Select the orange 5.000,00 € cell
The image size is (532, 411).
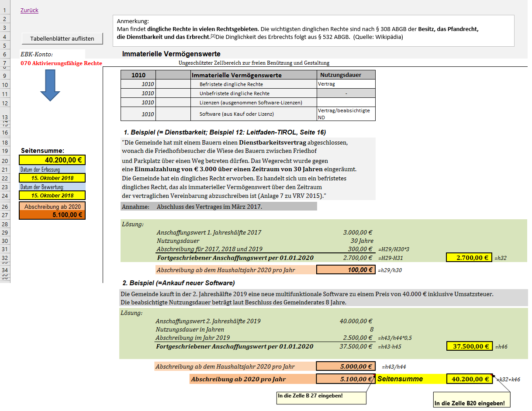point(345,366)
